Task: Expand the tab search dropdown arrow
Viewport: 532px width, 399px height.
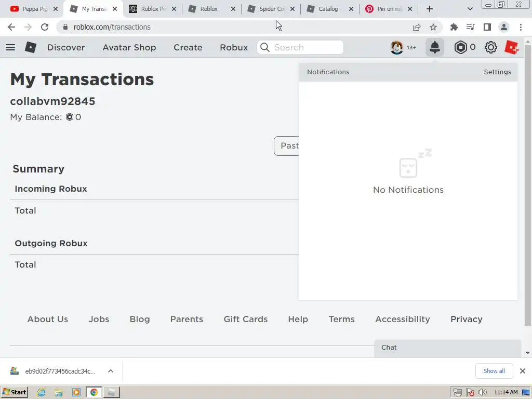Action: pyautogui.click(x=470, y=9)
